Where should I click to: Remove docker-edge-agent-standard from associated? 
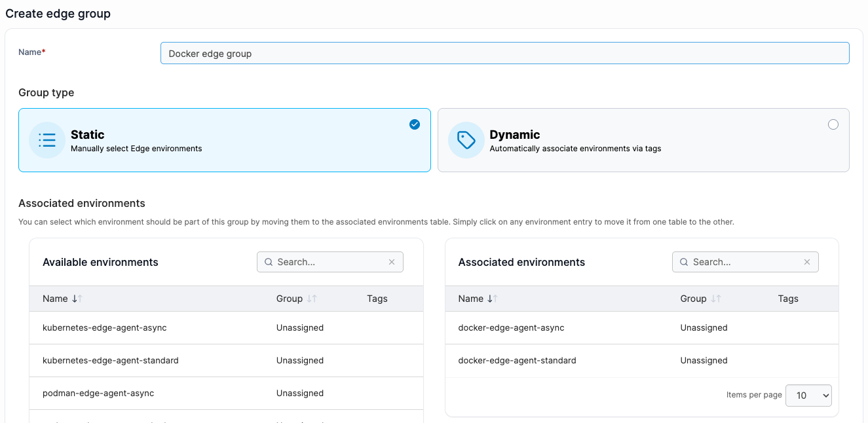tap(642, 361)
